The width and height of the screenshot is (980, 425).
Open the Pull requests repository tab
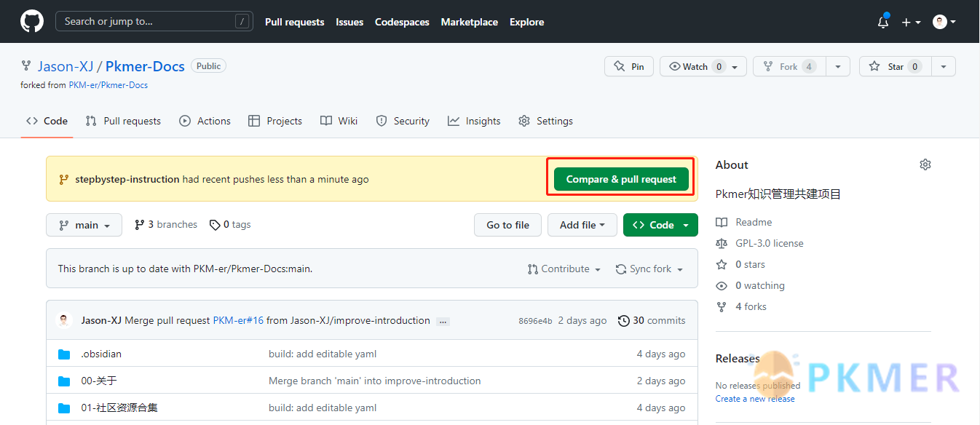(x=123, y=121)
